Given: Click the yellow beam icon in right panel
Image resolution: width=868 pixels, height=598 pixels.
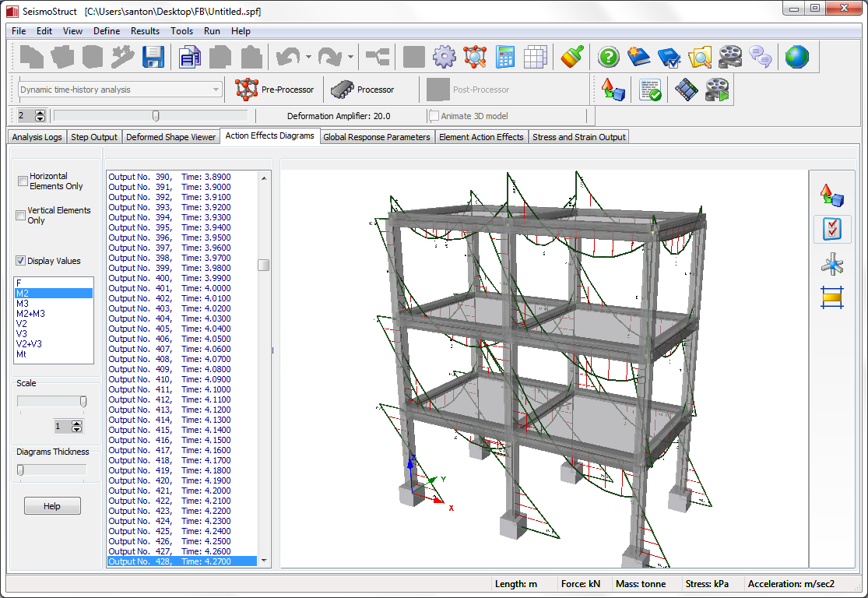Looking at the screenshot, I should click(x=832, y=297).
